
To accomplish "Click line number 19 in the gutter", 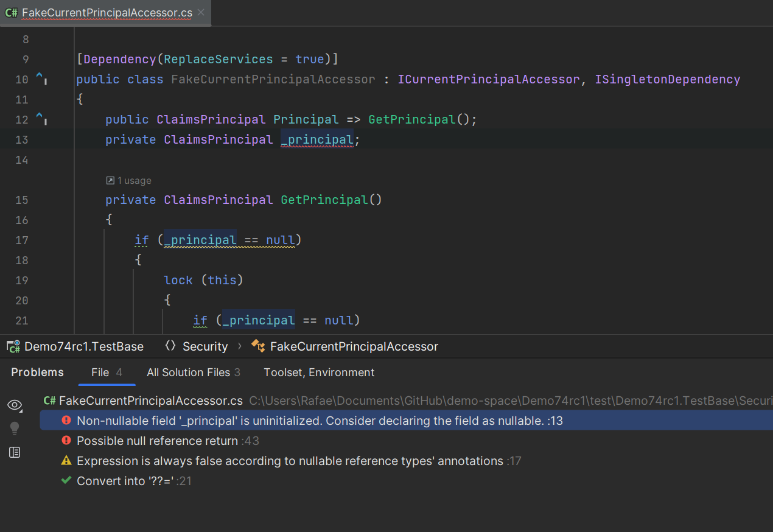I will (x=22, y=280).
